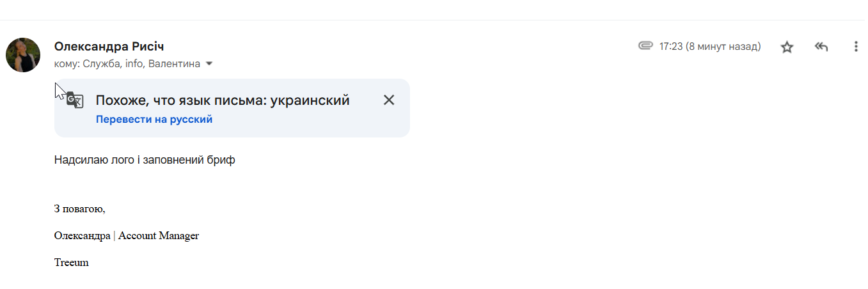Viewport: 868px width, 289px height.
Task: Dismiss the language detection banner
Action: pos(389,100)
